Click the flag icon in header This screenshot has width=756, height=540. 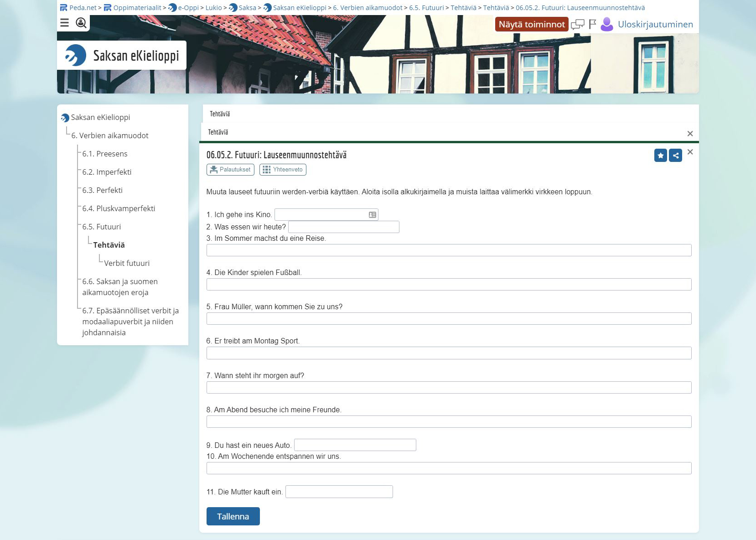[x=592, y=25]
